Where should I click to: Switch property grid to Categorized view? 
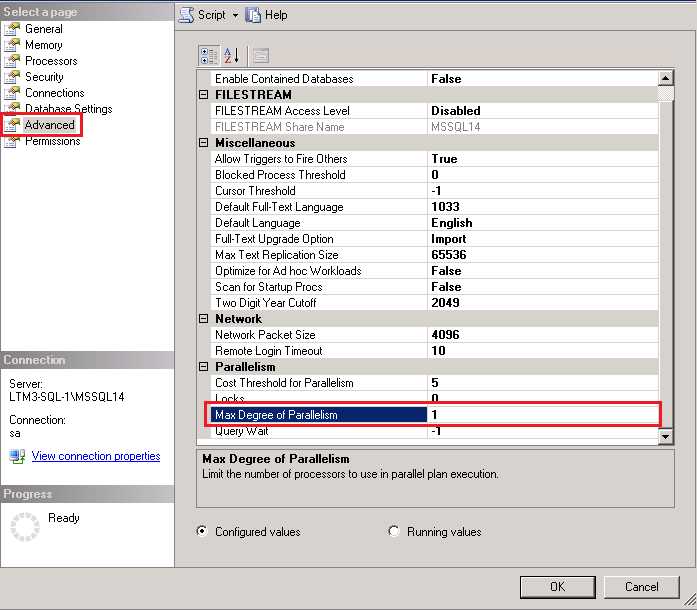pyautogui.click(x=209, y=55)
